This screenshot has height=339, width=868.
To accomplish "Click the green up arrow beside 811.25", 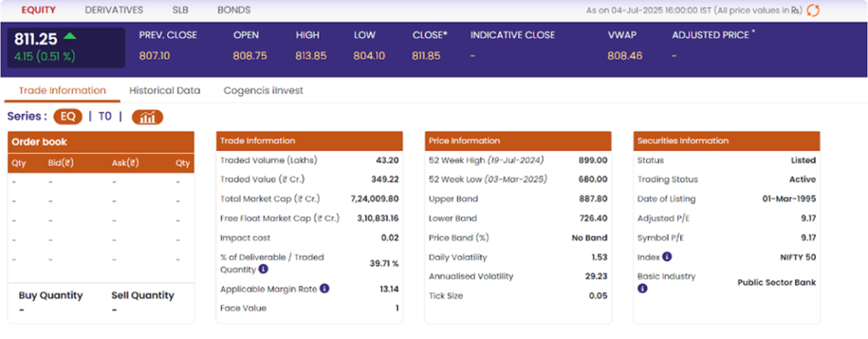I will [x=69, y=35].
